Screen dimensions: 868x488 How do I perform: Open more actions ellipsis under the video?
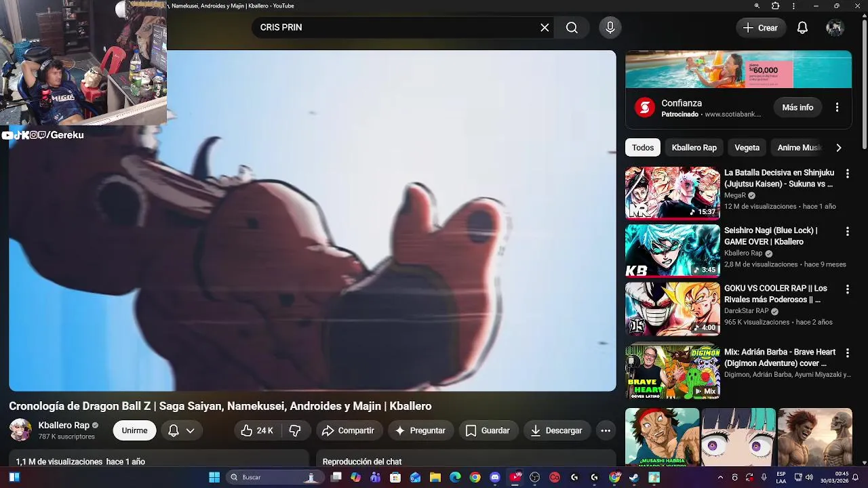click(606, 430)
